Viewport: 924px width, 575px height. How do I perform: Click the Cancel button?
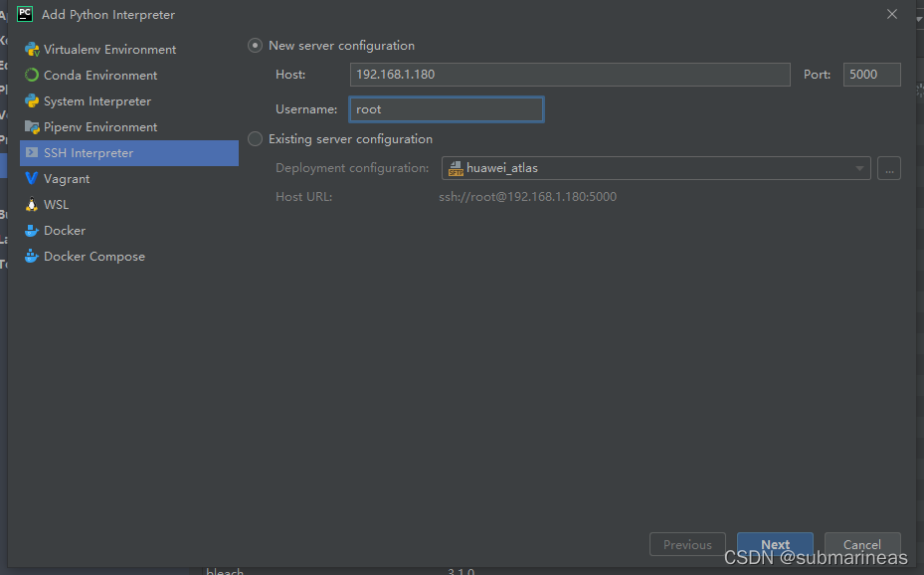(x=862, y=544)
